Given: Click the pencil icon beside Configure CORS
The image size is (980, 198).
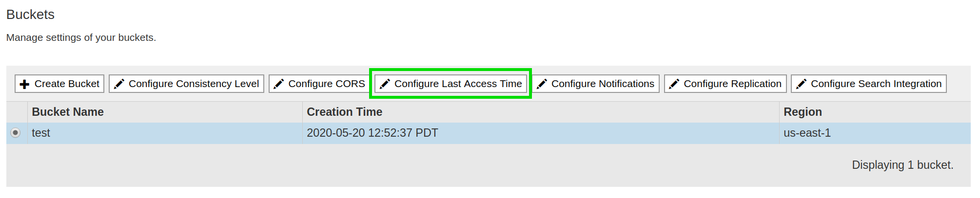Looking at the screenshot, I should pos(278,84).
